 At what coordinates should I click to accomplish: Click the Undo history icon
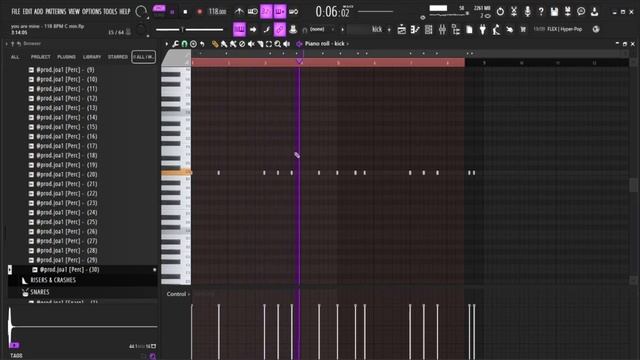click(500, 11)
